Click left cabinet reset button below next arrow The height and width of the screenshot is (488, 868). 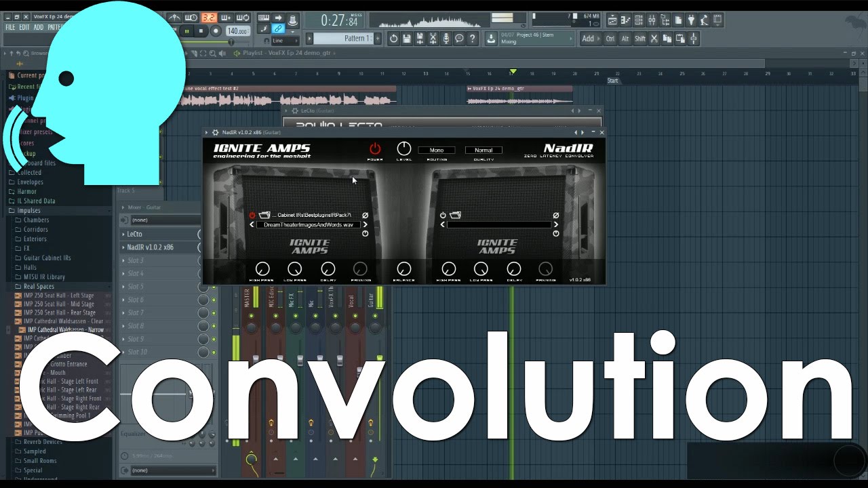pos(365,234)
